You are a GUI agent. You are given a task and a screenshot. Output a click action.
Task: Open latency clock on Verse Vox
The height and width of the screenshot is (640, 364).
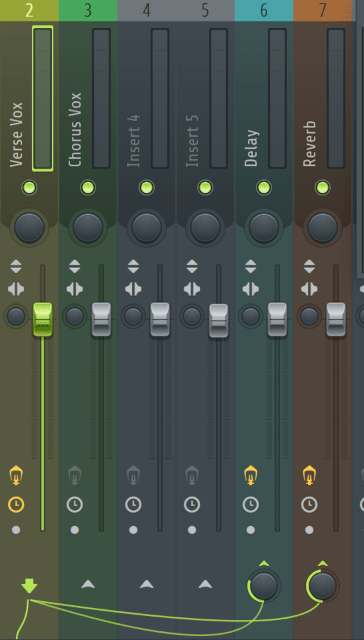click(16, 505)
